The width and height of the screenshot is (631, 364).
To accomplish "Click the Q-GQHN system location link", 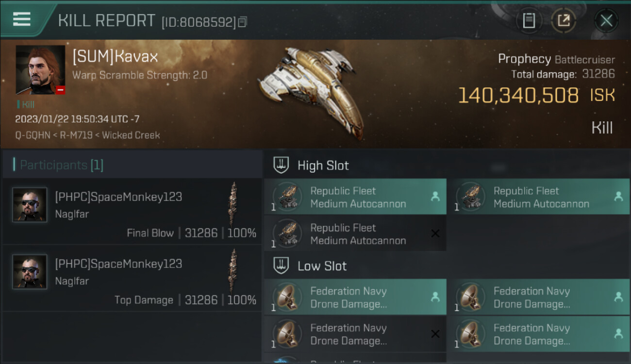I will tap(33, 135).
